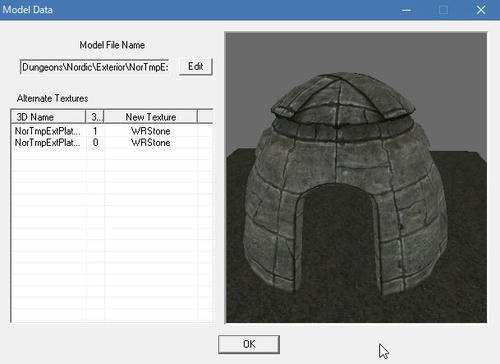
Task: Select the 3D Name column header
Action: coord(48,117)
